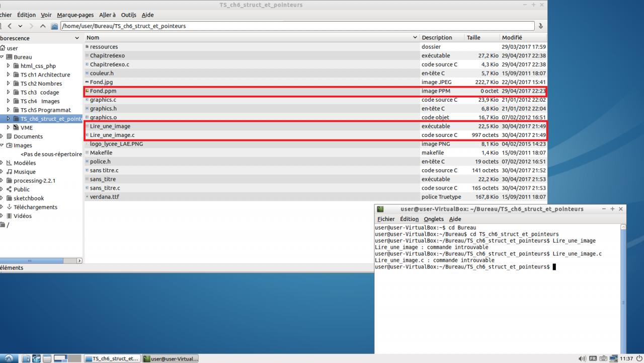Select Bureau folder in the sidebar tree

(22, 57)
